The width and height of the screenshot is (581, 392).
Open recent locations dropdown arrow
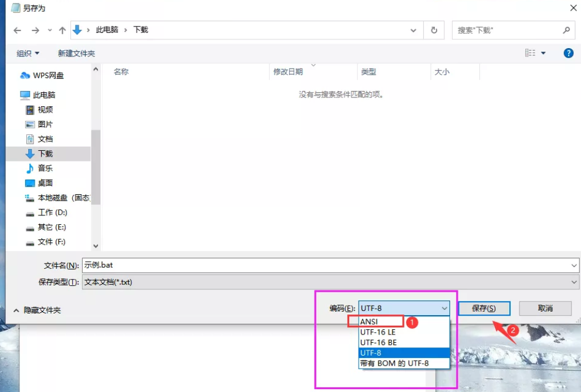point(50,30)
